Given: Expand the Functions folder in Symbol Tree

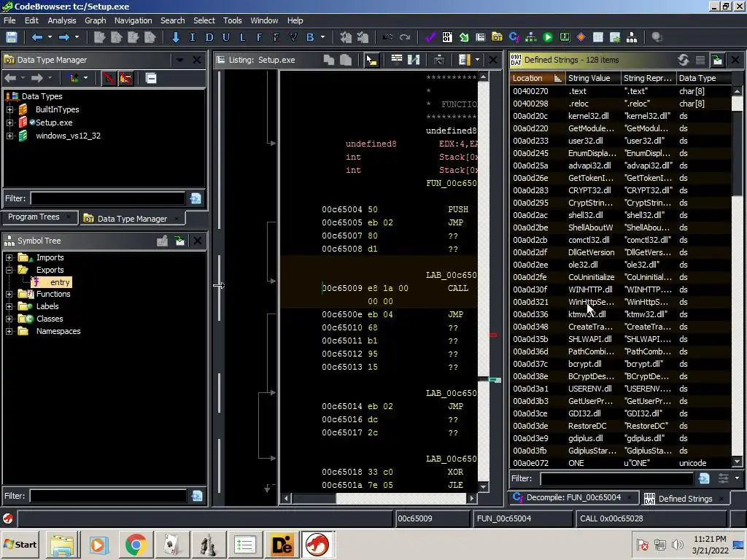Looking at the screenshot, I should tap(9, 295).
